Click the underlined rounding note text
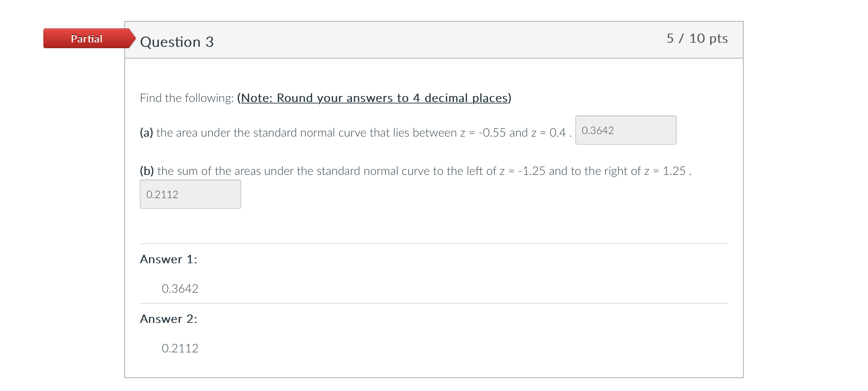Screen dimensions: 868x391 (374, 98)
